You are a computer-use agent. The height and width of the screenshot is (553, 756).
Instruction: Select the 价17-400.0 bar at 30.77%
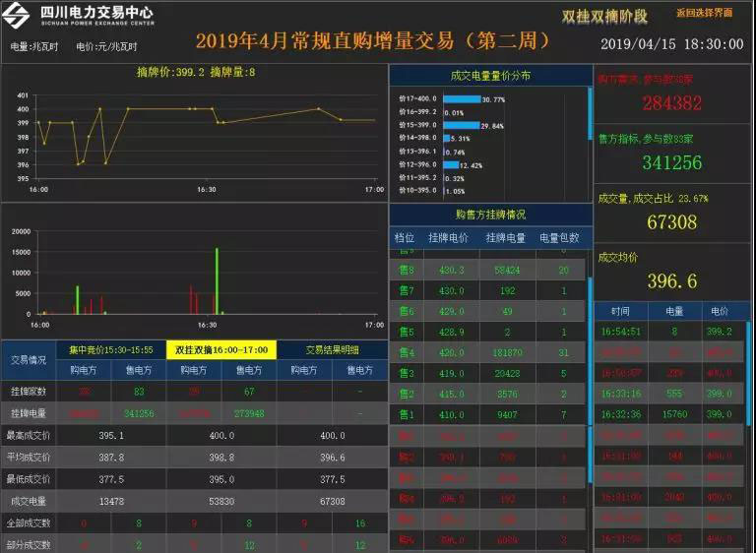(x=461, y=99)
